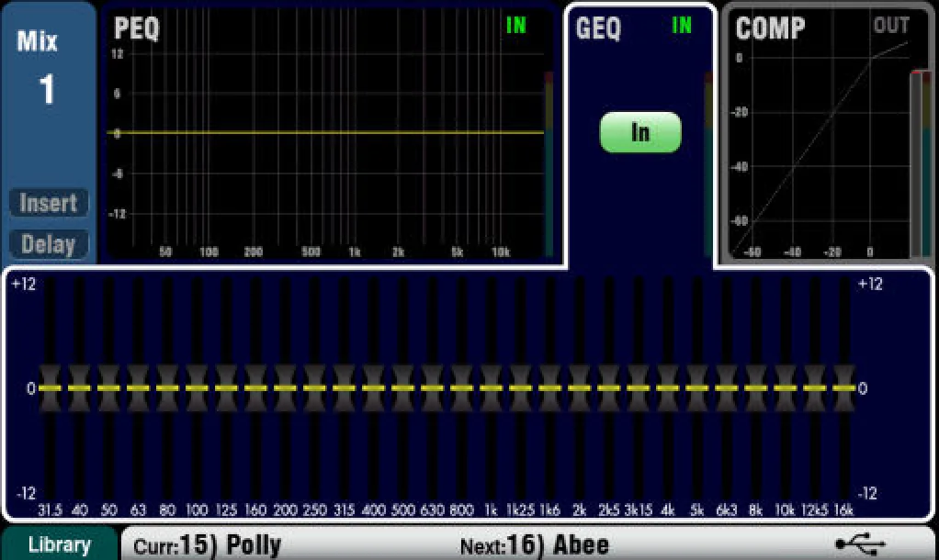Select the 160 Hz GEQ fader
This screenshot has height=560, width=939.
(255, 388)
